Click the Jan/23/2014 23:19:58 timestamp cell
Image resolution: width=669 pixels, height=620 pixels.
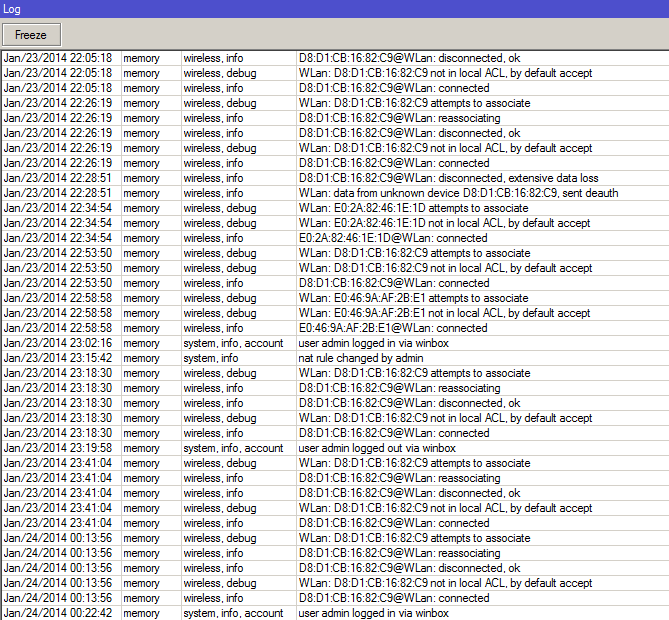58,448
